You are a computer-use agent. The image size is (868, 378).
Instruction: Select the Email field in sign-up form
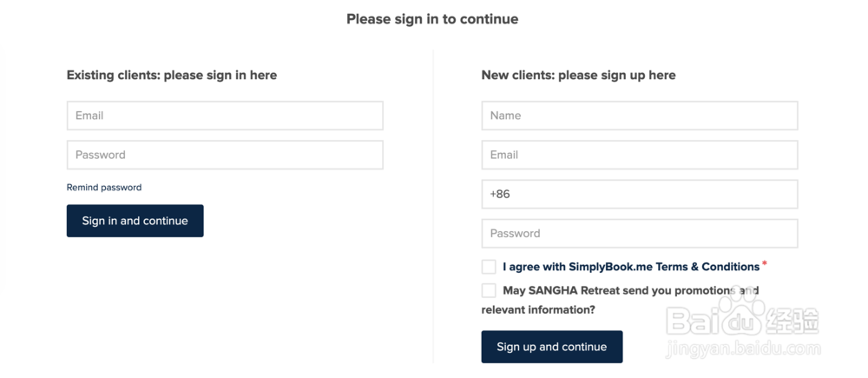pyautogui.click(x=640, y=155)
